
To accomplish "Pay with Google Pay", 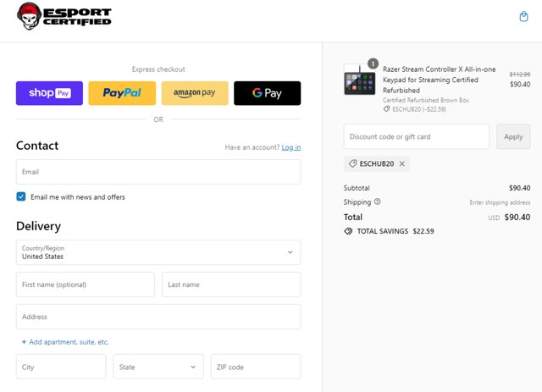I will click(268, 93).
